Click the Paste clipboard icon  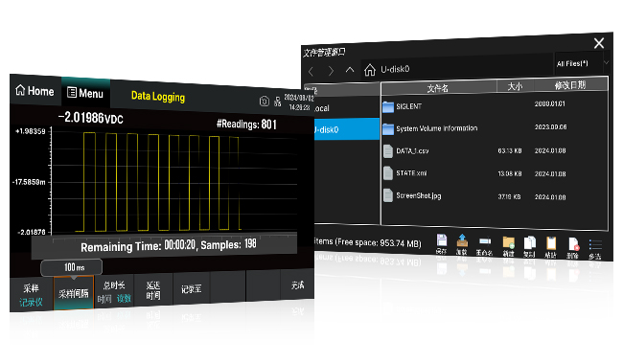pos(551,243)
